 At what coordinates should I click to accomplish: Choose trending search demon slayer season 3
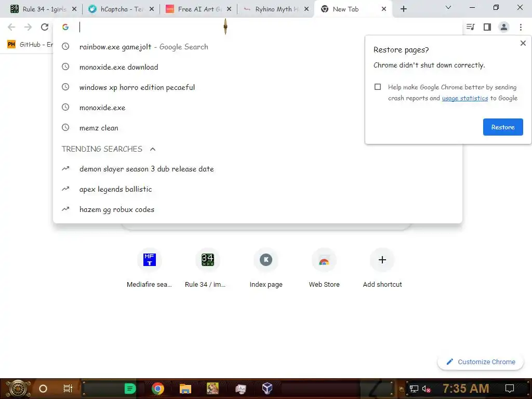point(258,169)
